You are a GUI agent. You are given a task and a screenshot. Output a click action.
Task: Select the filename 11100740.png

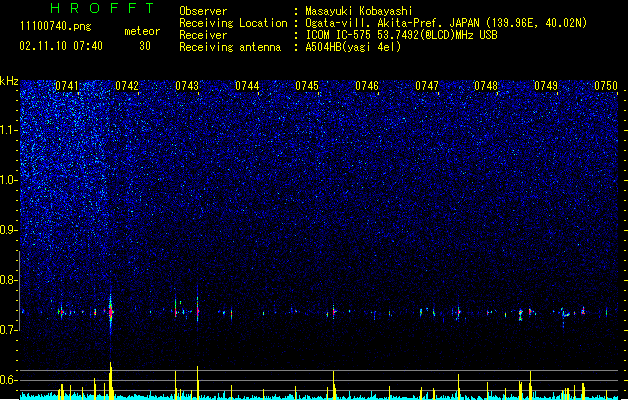coord(55,27)
